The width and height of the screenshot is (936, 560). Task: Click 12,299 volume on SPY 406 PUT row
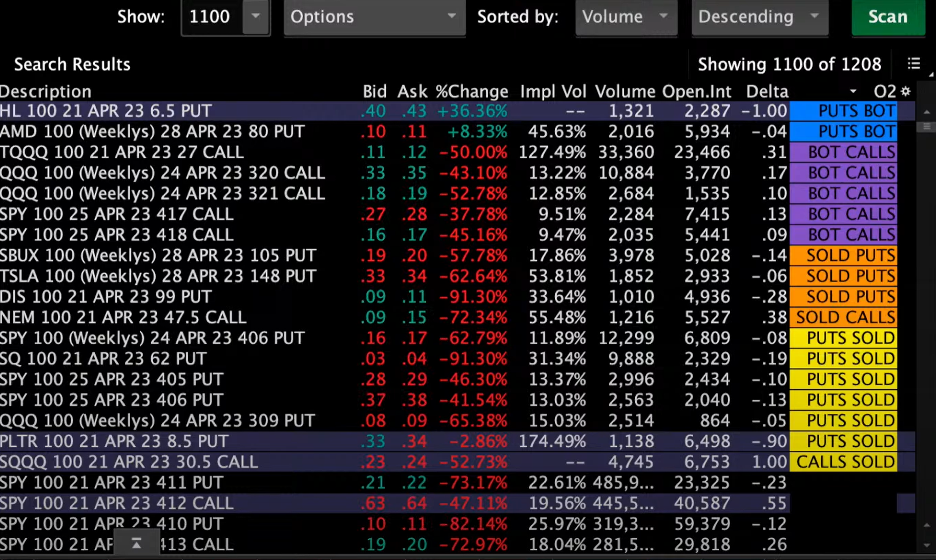coord(626,338)
